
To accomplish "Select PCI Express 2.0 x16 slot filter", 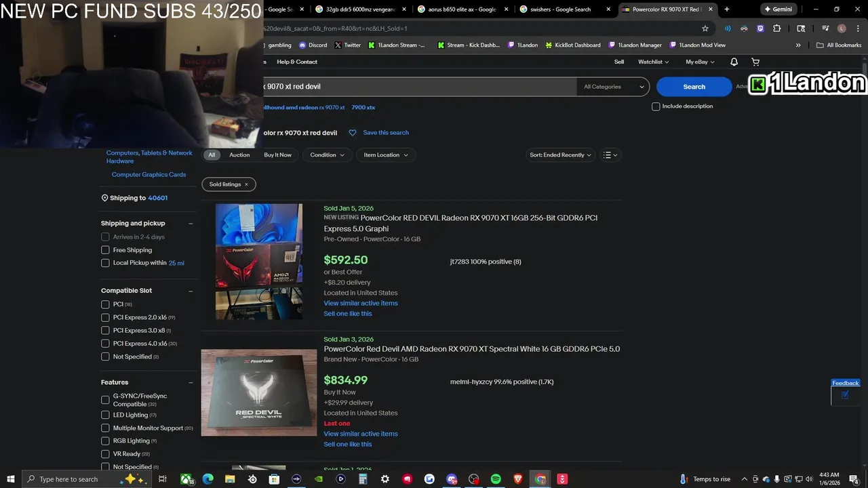I will click(105, 317).
